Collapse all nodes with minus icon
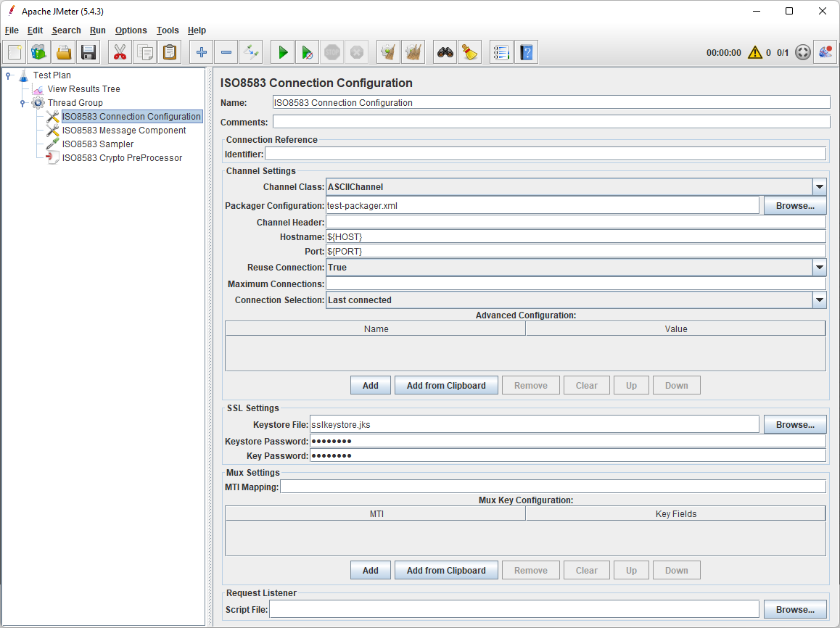Image resolution: width=840 pixels, height=628 pixels. click(226, 52)
